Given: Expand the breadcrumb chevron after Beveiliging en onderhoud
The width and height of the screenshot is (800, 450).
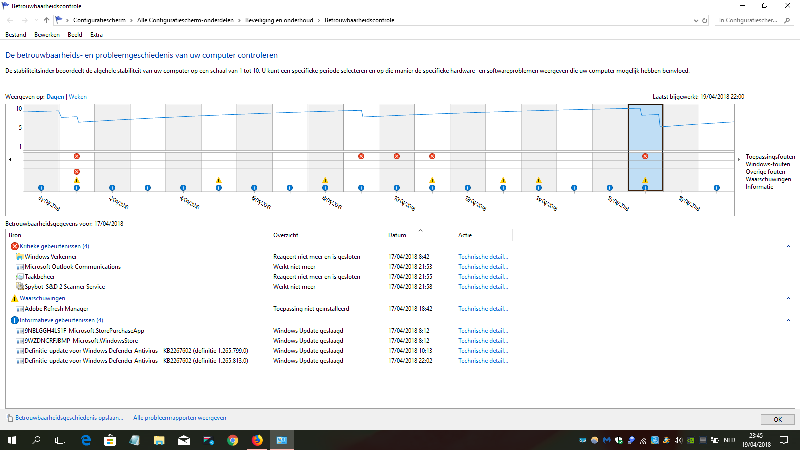Looking at the screenshot, I should 319,20.
